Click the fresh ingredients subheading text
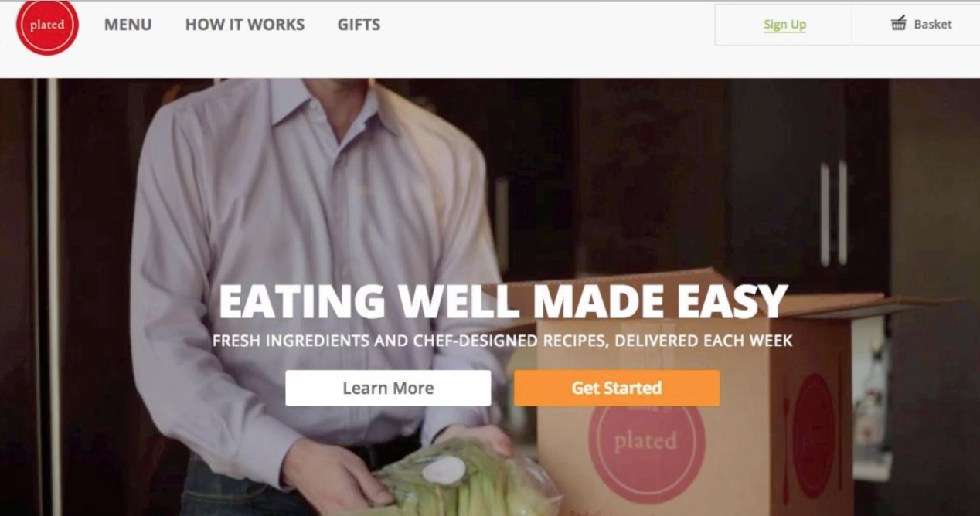This screenshot has width=980, height=516. (502, 340)
